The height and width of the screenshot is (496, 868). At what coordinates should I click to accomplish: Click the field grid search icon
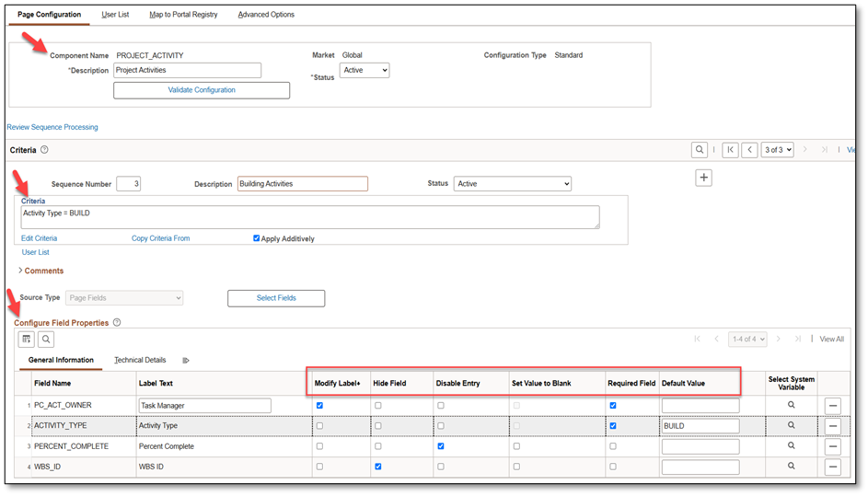[47, 340]
